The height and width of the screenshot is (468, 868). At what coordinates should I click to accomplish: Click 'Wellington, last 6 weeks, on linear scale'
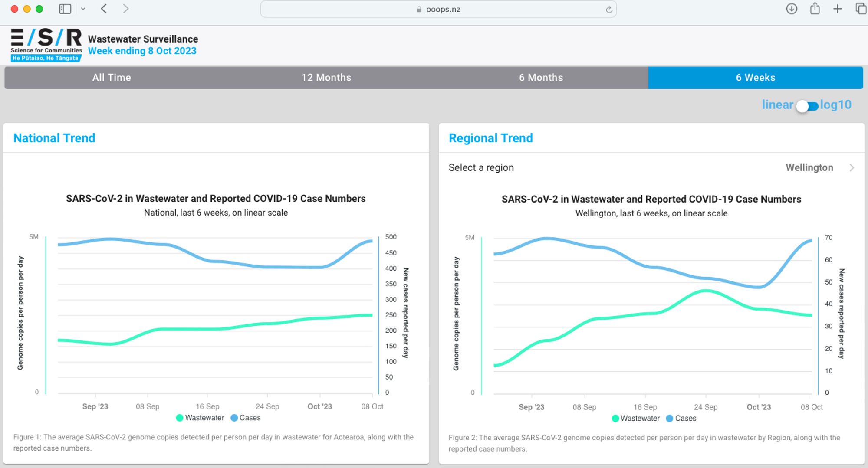[x=651, y=213]
